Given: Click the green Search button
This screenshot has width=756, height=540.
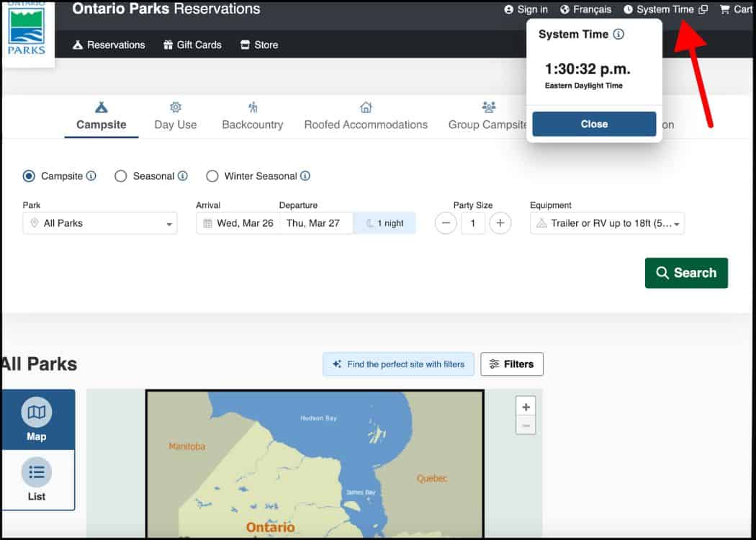Looking at the screenshot, I should tap(686, 273).
